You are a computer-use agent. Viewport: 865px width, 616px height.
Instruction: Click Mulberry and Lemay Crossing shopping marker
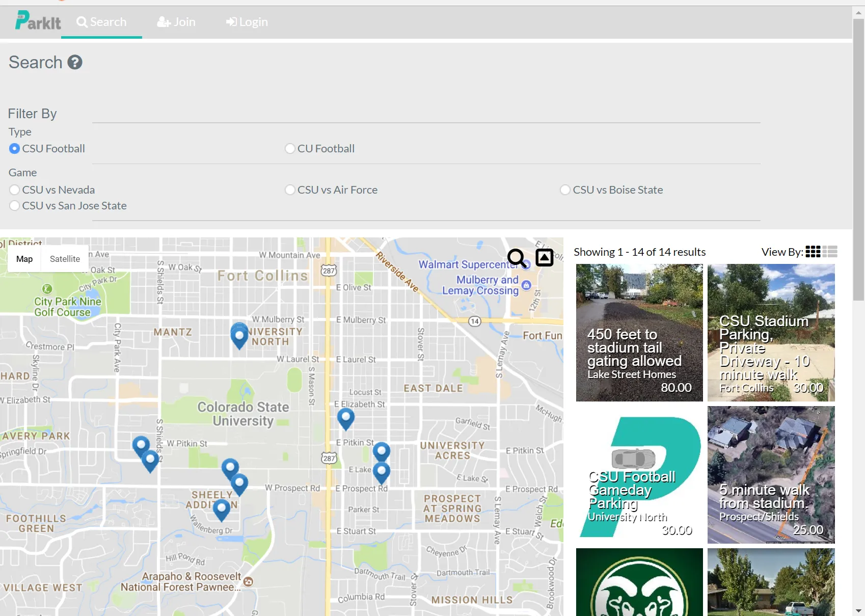(x=527, y=285)
